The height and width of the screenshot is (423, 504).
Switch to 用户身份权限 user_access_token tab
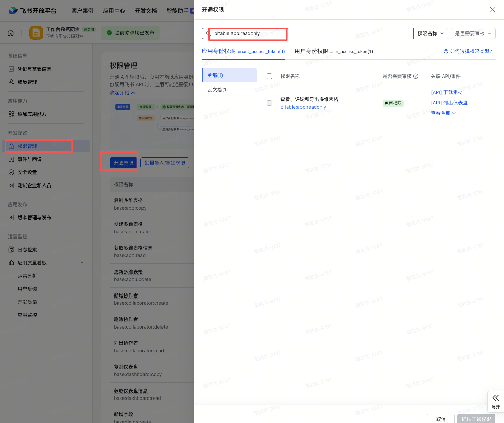click(x=334, y=51)
